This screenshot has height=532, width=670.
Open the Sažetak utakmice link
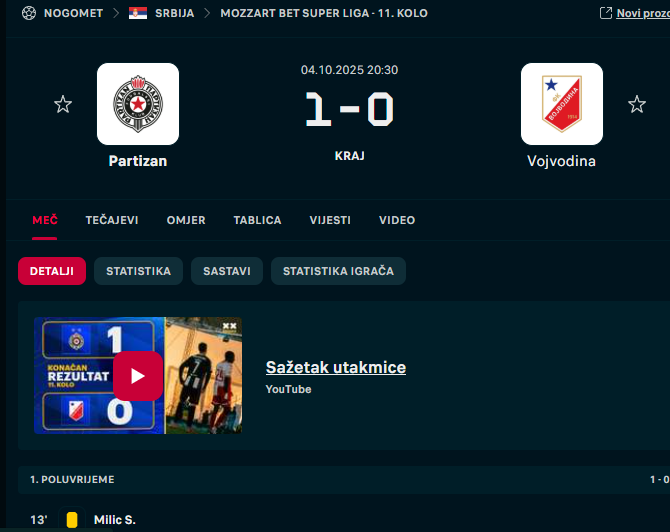pos(336,367)
